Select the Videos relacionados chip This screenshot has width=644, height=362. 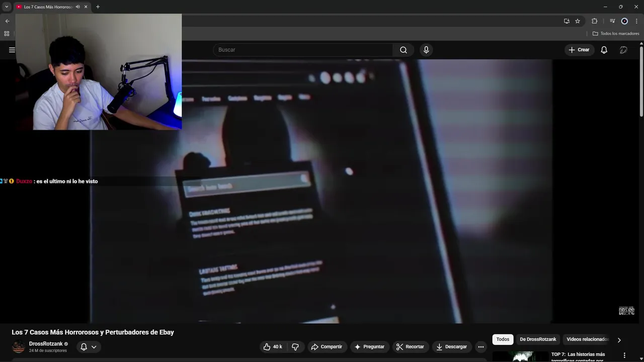coord(587,339)
